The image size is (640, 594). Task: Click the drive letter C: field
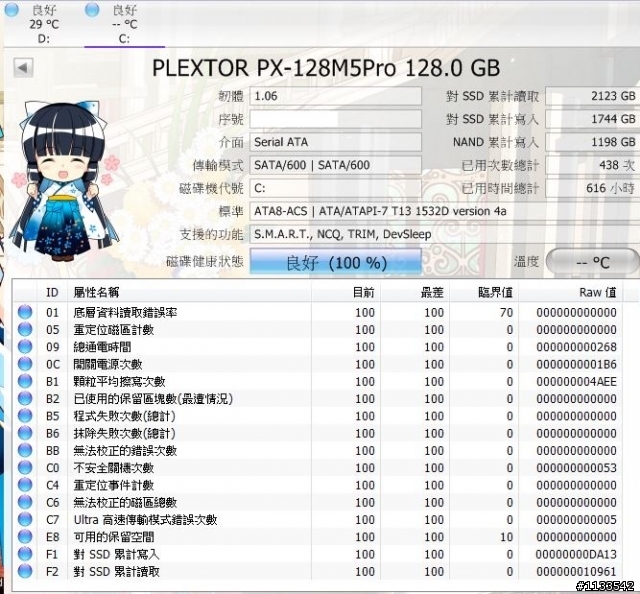[336, 188]
